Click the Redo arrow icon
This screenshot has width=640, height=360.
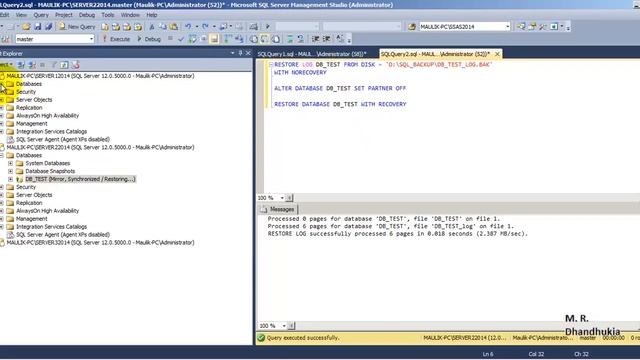tap(205, 27)
